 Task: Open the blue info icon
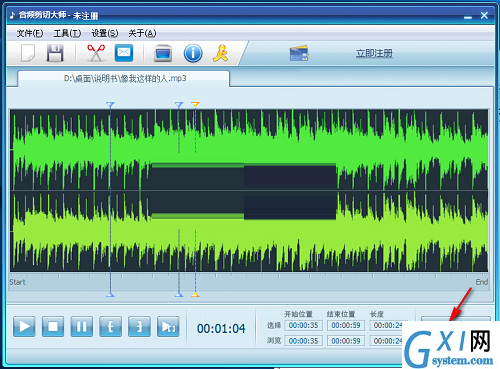193,53
